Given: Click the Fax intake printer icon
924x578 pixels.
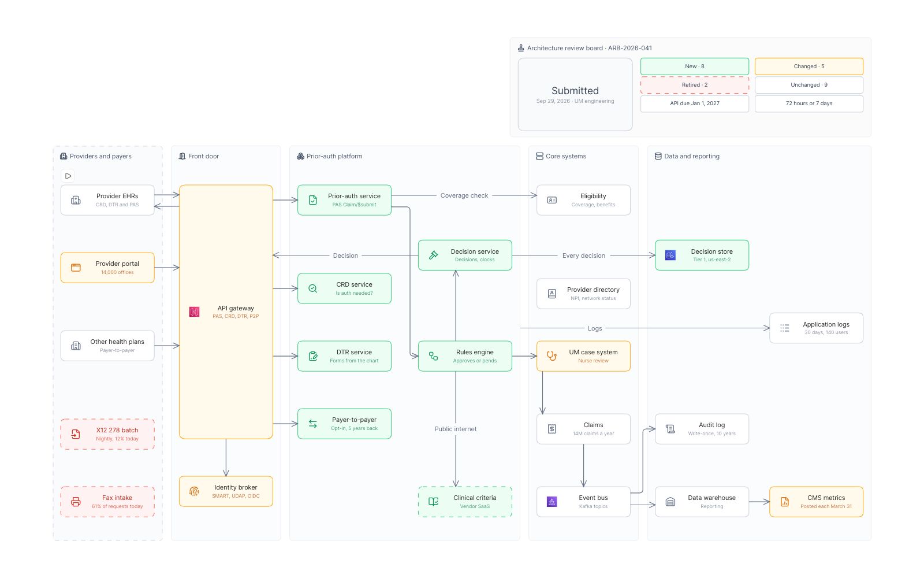Looking at the screenshot, I should (76, 502).
